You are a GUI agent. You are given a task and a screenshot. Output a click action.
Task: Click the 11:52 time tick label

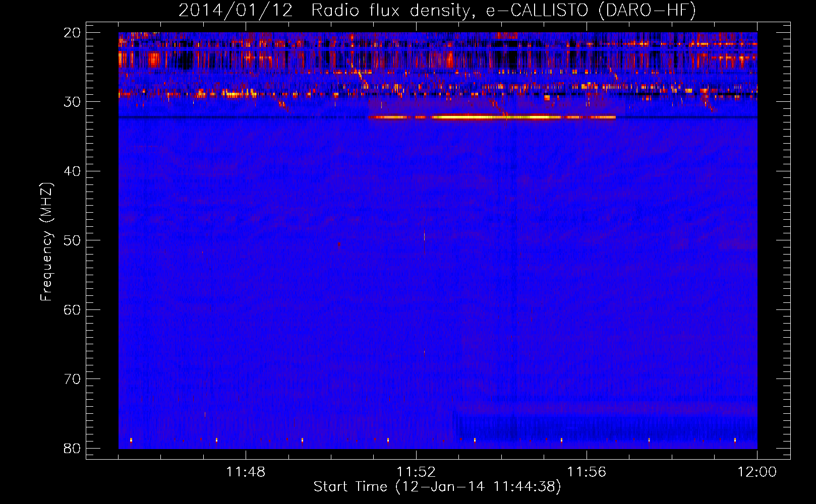click(x=416, y=472)
